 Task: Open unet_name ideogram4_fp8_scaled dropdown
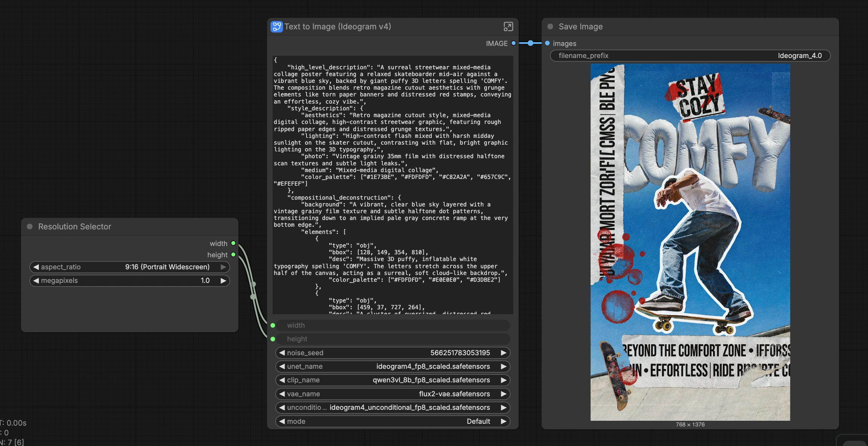(393, 367)
